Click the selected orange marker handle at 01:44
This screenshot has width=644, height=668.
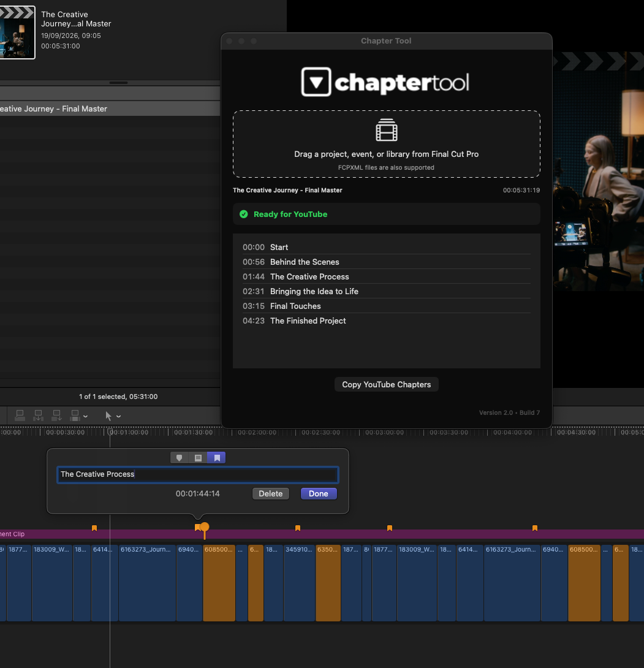(205, 528)
